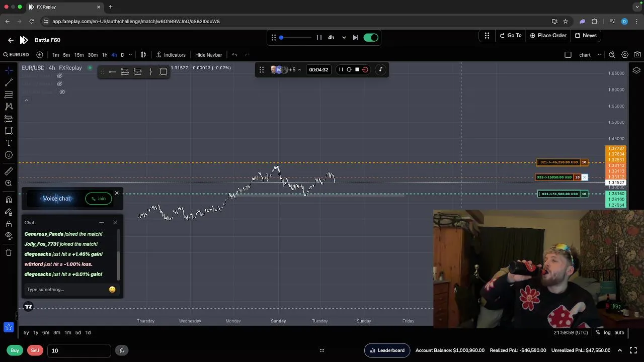Select the crosshair cursor tool
The height and width of the screenshot is (362, 644).
pyautogui.click(x=9, y=70)
